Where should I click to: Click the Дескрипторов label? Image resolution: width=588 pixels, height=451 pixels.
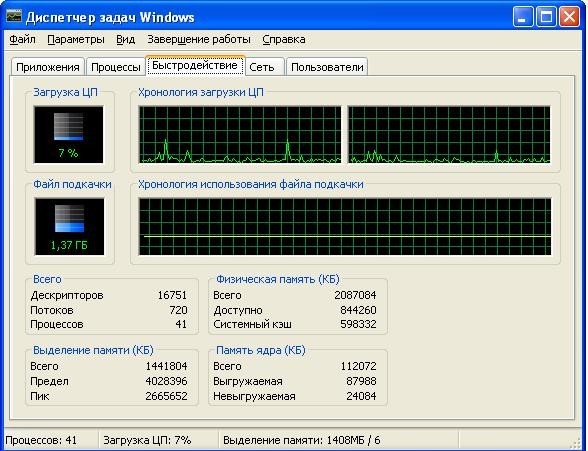(x=67, y=295)
